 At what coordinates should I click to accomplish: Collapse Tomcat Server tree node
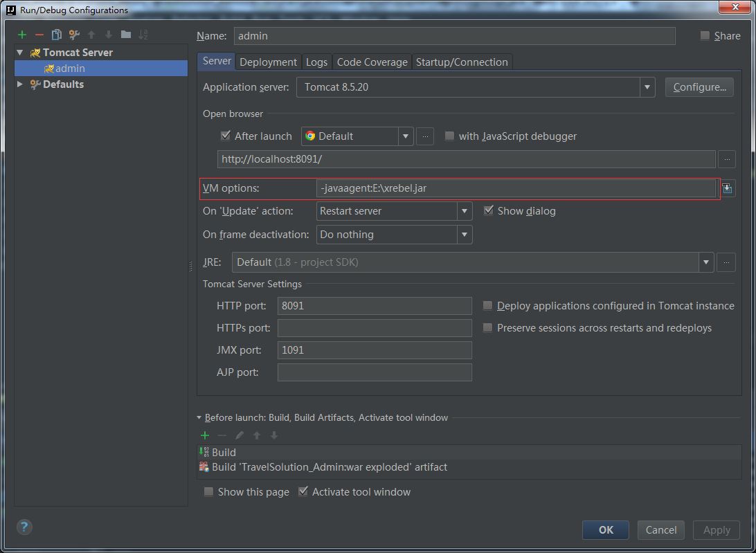[20, 53]
